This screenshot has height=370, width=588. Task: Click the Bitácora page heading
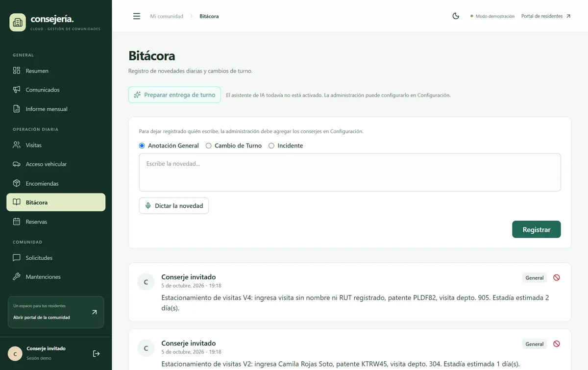click(x=152, y=56)
